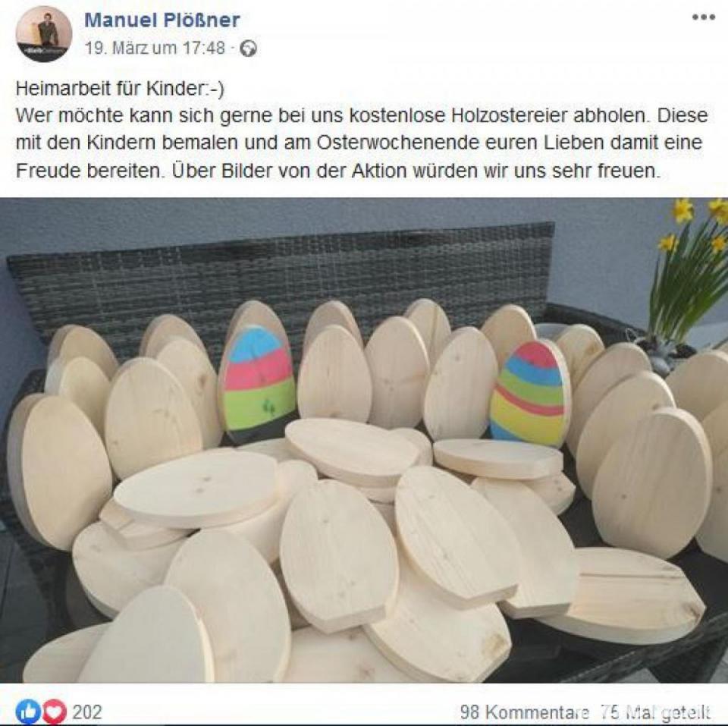
Task: Open Manuel Plößner's profile name link
Action: click(162, 20)
